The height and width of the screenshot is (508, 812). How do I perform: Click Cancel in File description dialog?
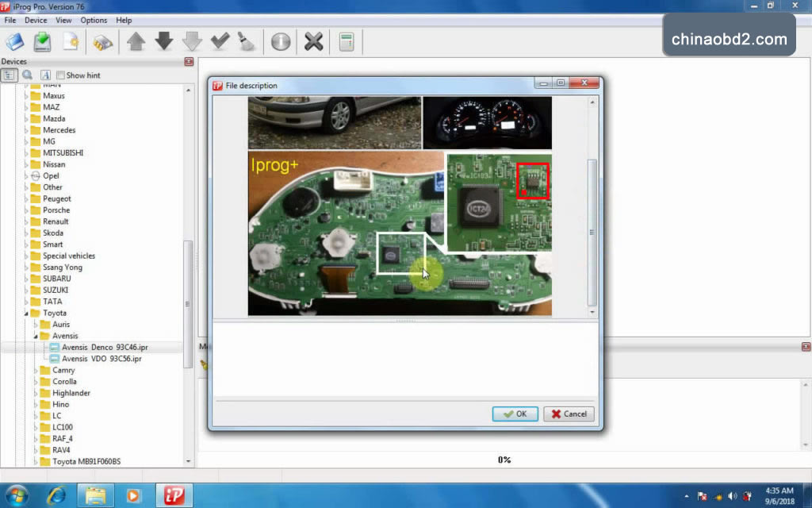point(569,414)
